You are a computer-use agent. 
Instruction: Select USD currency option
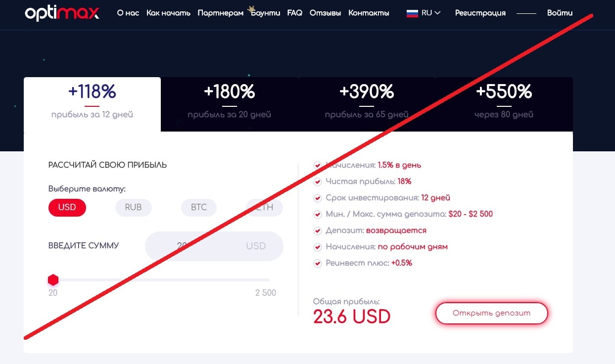pos(67,207)
